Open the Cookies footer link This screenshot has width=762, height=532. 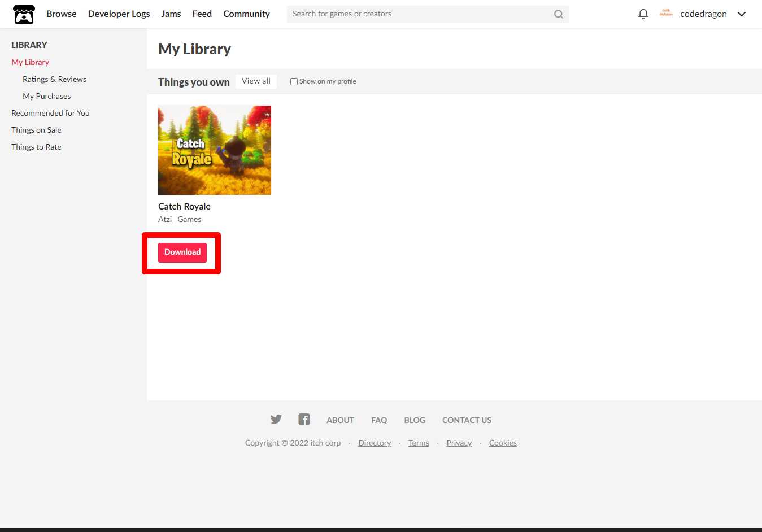(x=503, y=443)
